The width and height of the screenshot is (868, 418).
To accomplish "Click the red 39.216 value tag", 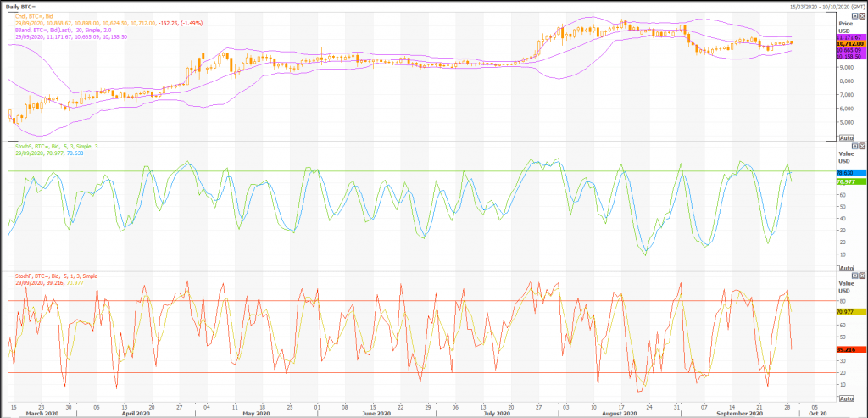I will [x=847, y=348].
